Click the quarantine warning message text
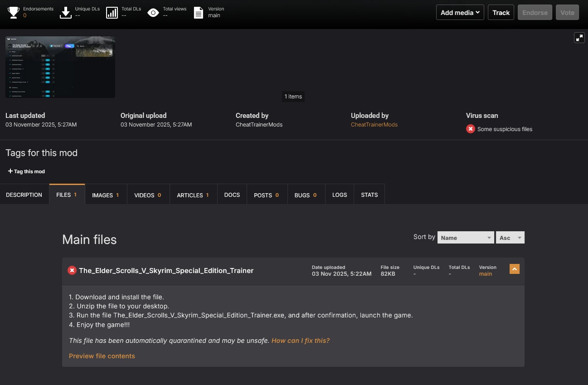Viewport: 588px width, 385px height. pyautogui.click(x=169, y=341)
